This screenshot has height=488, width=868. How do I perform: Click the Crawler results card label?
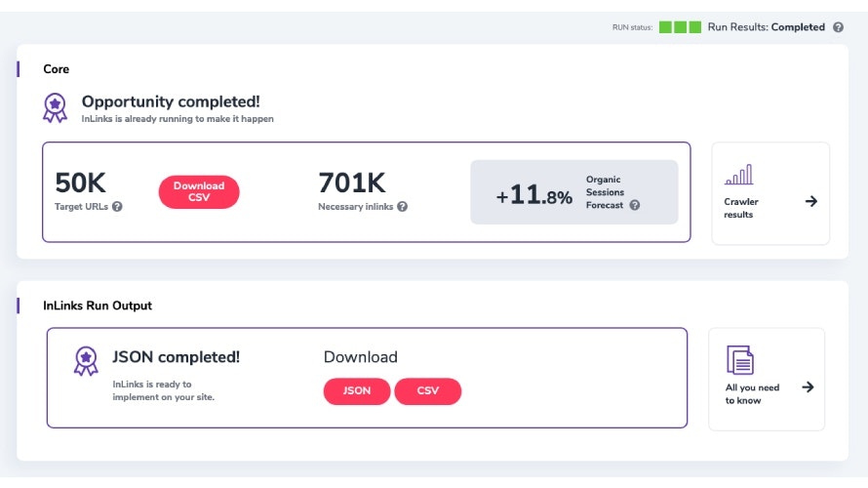pyautogui.click(x=741, y=208)
